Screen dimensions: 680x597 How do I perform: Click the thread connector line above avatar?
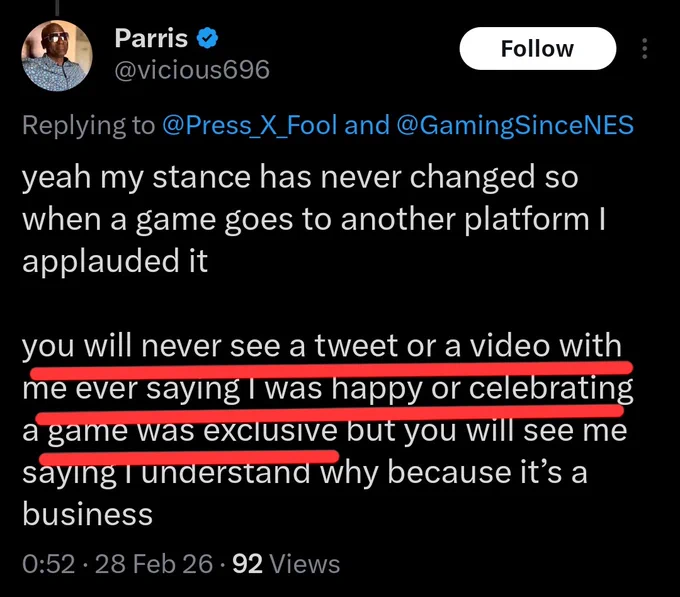click(x=57, y=7)
